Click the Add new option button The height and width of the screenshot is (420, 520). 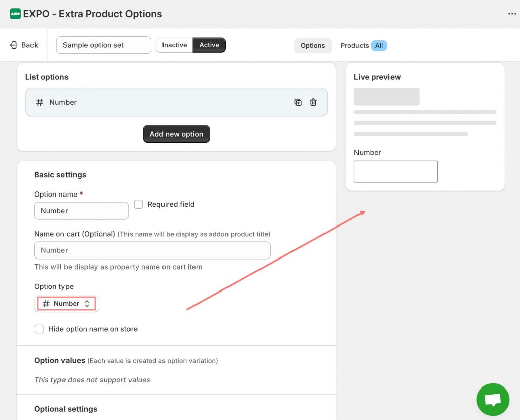(x=176, y=134)
